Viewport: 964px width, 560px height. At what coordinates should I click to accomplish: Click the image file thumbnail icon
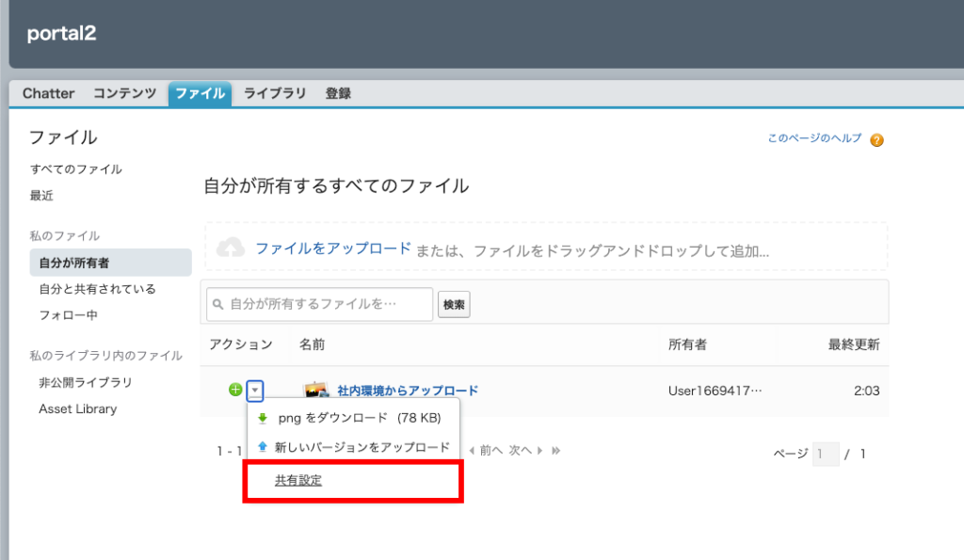315,390
